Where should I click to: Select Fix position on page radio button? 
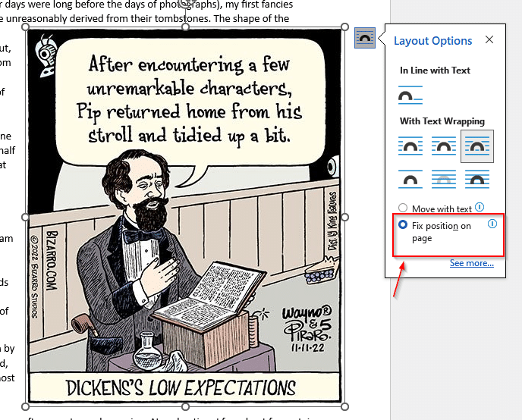(x=403, y=224)
